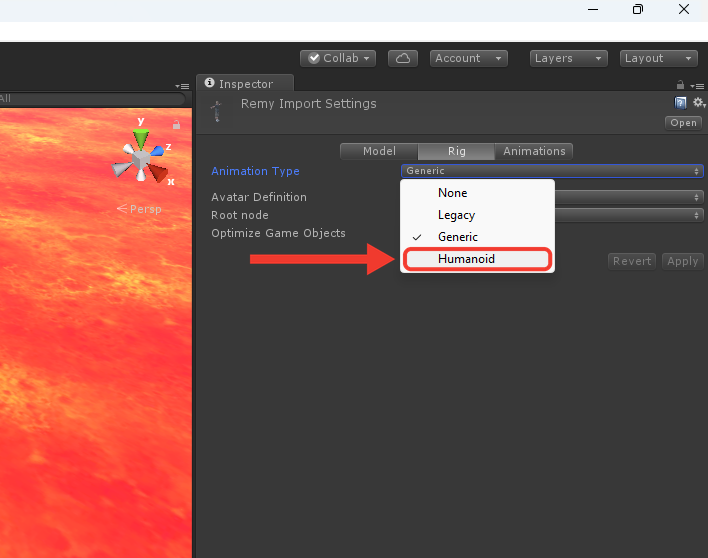Open the Scene view panel options menu
Image resolution: width=708 pixels, height=558 pixels.
click(x=182, y=86)
